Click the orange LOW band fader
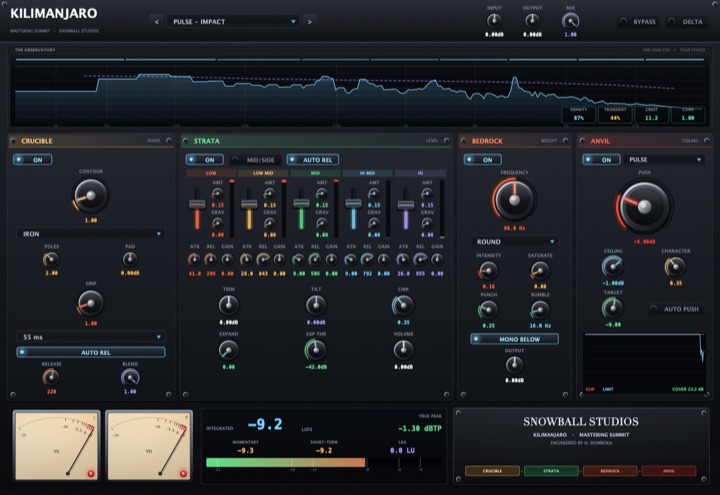720x495 pixels. [x=197, y=205]
